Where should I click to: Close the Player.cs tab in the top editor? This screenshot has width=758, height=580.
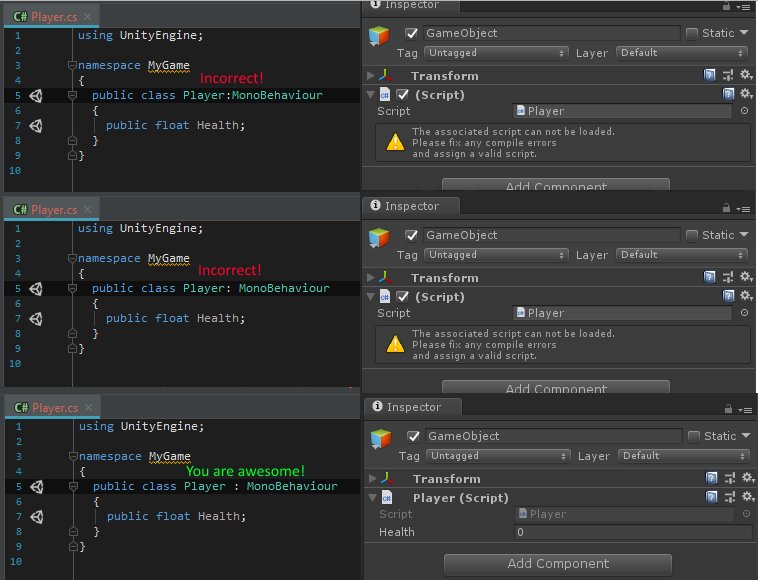point(87,16)
